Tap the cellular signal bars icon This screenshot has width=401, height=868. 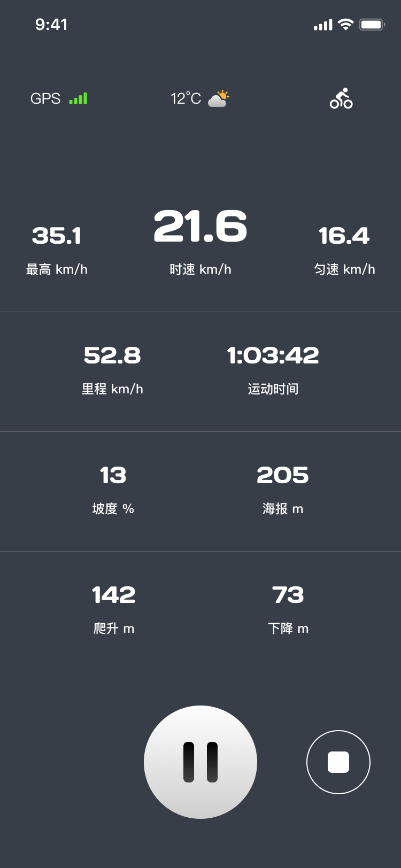pos(323,25)
